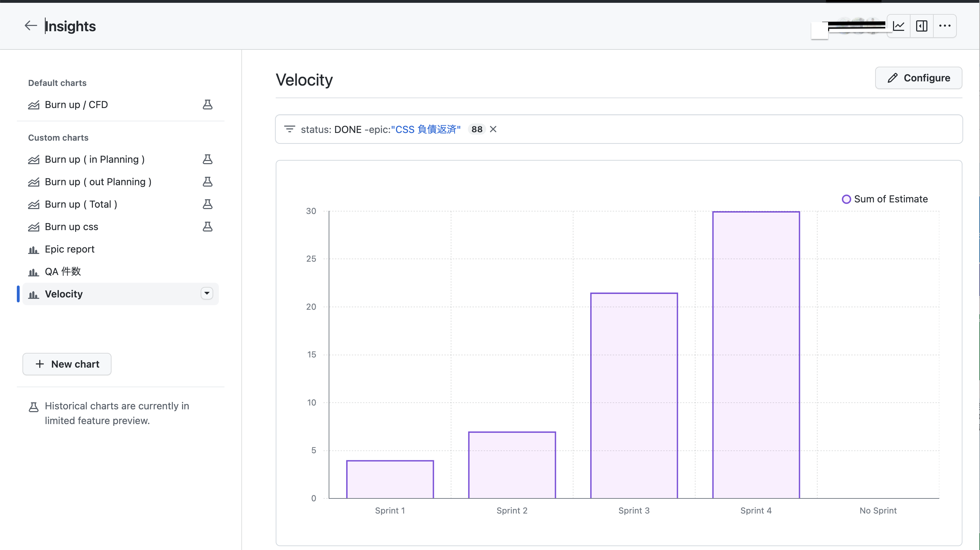Image resolution: width=980 pixels, height=550 pixels.
Task: Click the filter icon in the filter bar
Action: point(289,129)
